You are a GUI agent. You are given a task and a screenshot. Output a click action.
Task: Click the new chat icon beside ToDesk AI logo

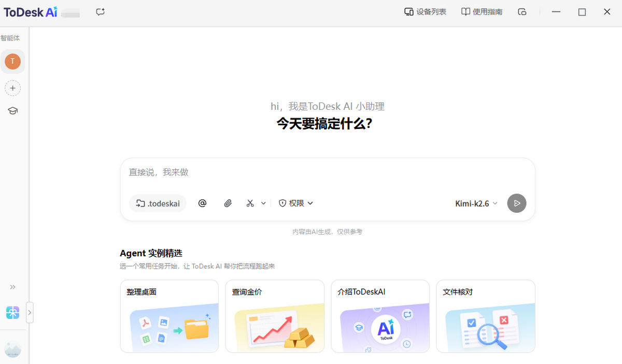click(101, 12)
